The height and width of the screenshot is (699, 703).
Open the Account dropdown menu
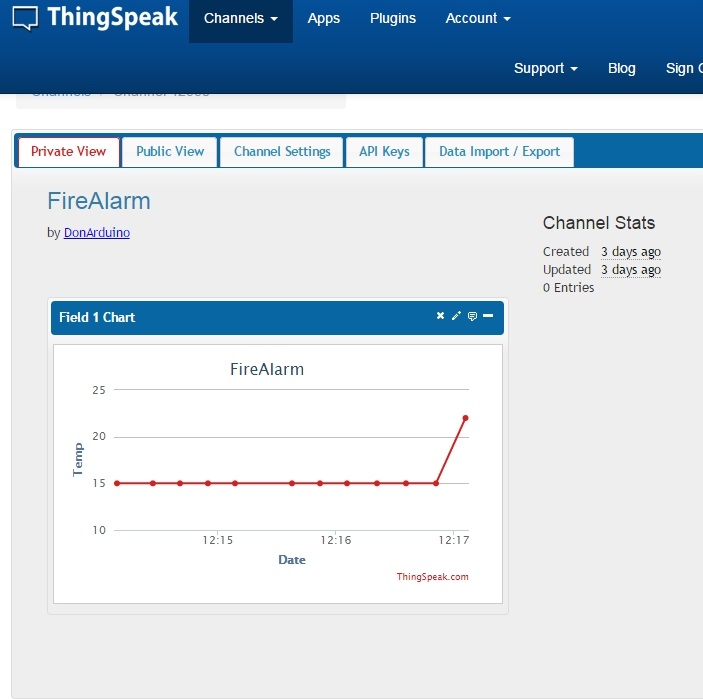(478, 18)
